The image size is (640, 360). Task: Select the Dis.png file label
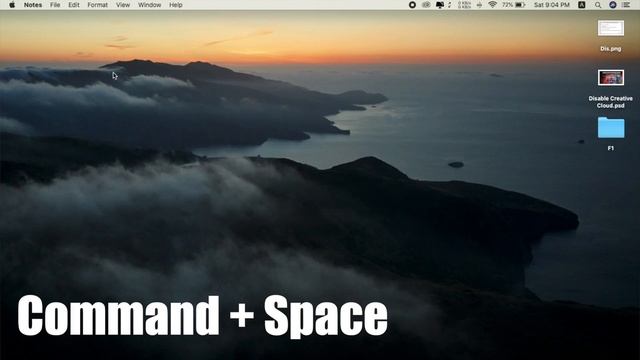pyautogui.click(x=611, y=49)
